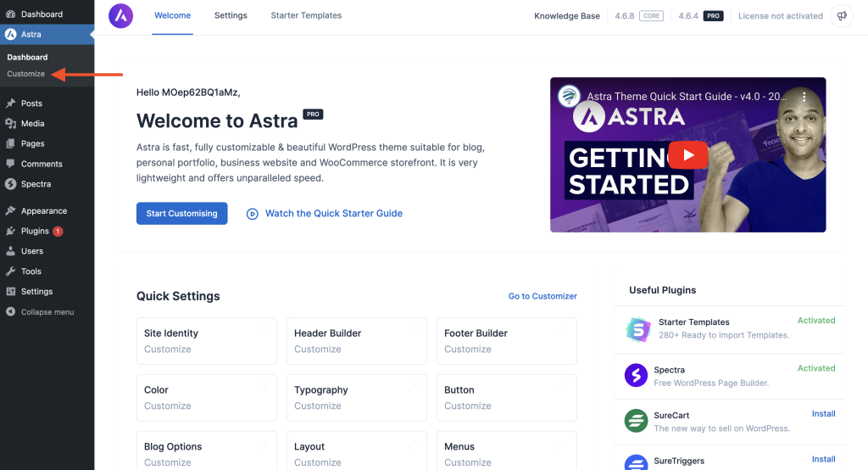Select Dashboard in the Astra submenu

(27, 57)
